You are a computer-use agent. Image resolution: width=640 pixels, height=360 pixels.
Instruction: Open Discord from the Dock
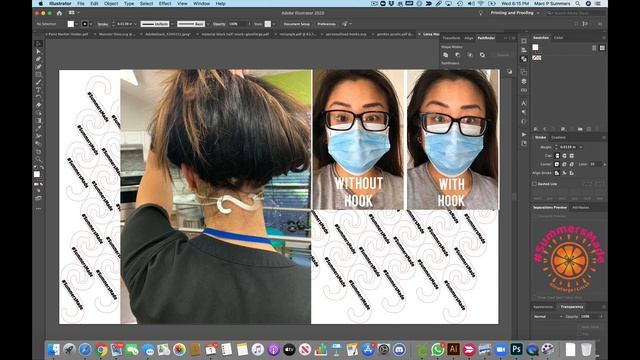click(x=399, y=350)
